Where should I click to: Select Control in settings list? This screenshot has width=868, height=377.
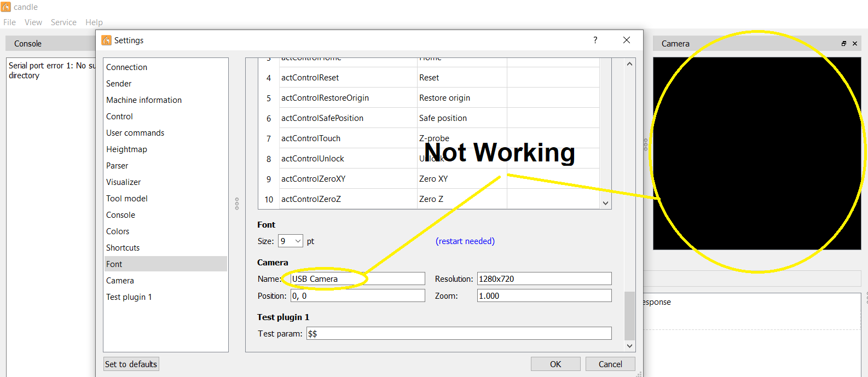pyautogui.click(x=165, y=117)
